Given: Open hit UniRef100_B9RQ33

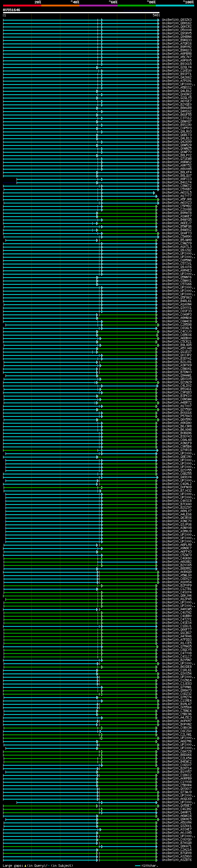Looking at the screenshot, I should pos(177,40).
